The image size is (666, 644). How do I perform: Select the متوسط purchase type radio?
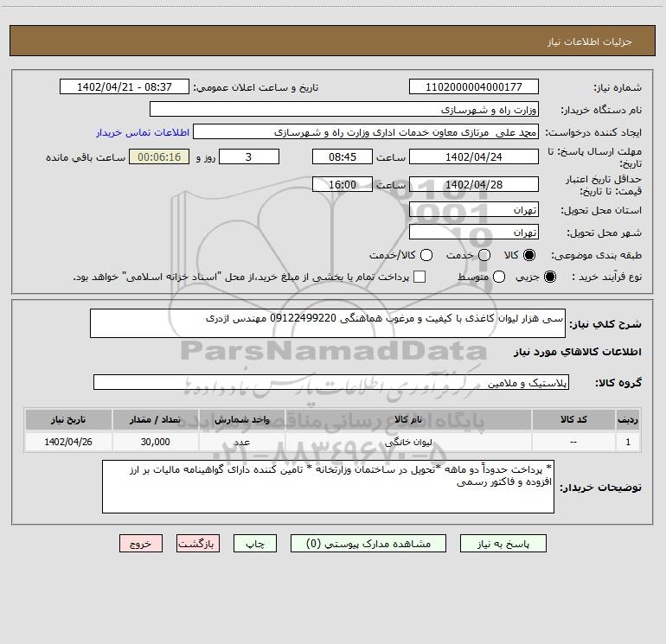click(x=499, y=277)
